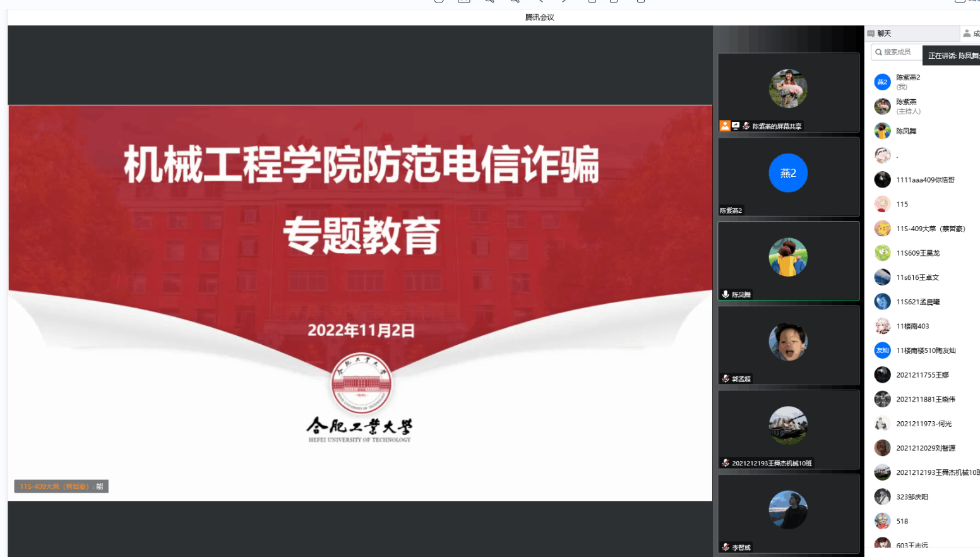Click muted mic icon on 李智威's tile
Image resolution: width=980 pixels, height=557 pixels.
[726, 548]
